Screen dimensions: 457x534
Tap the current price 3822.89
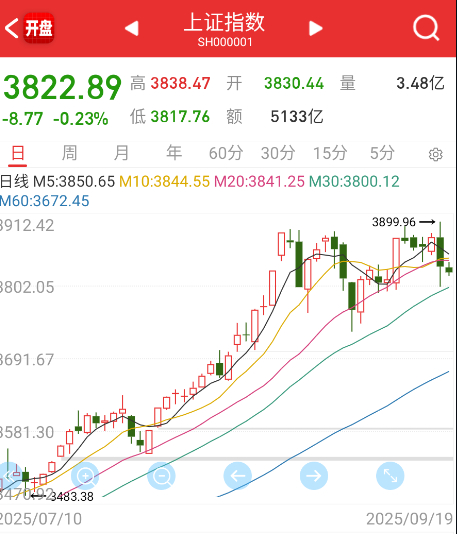point(62,87)
